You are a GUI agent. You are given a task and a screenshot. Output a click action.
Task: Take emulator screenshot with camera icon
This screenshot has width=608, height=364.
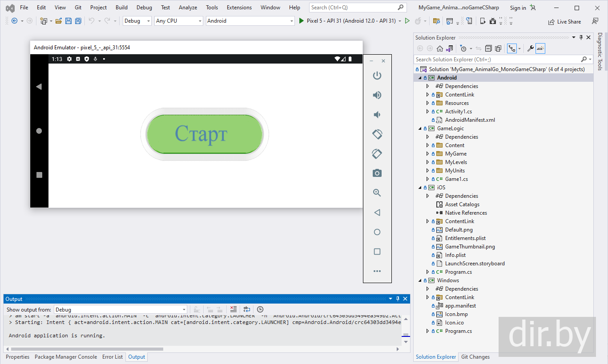coord(377,173)
